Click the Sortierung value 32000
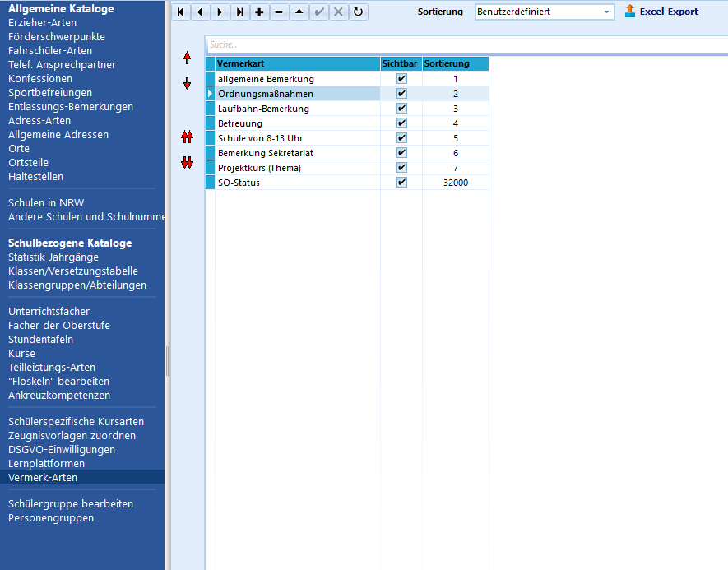The image size is (728, 570). (x=456, y=183)
